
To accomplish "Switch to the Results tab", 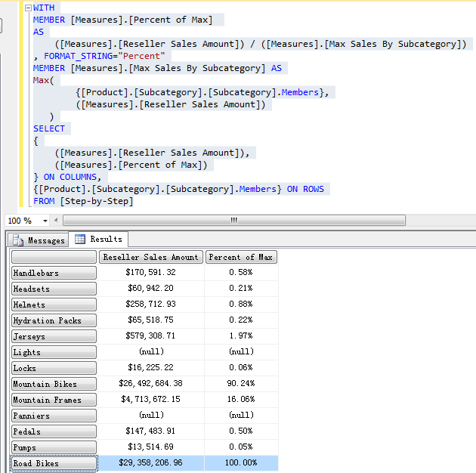I will (x=99, y=240).
